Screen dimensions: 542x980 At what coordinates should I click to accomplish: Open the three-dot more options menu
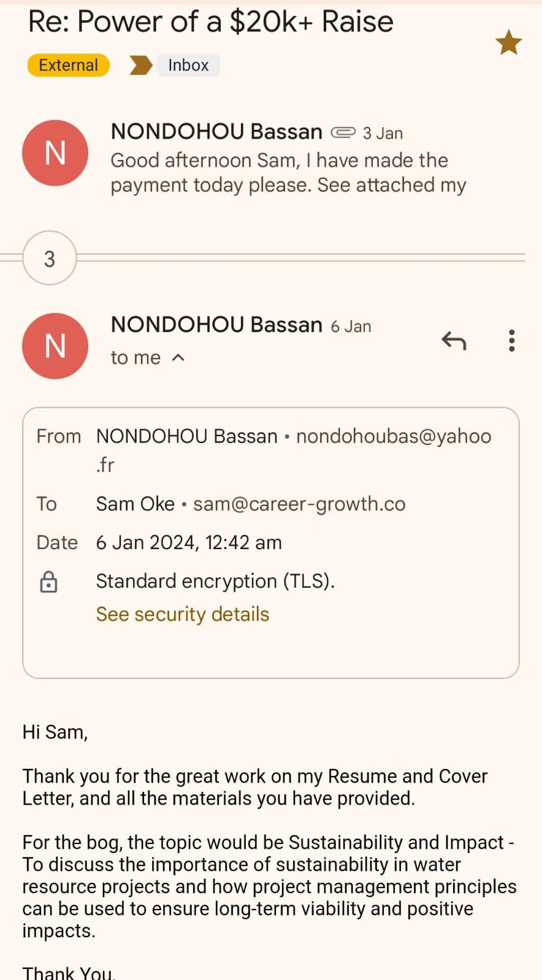pyautogui.click(x=511, y=340)
